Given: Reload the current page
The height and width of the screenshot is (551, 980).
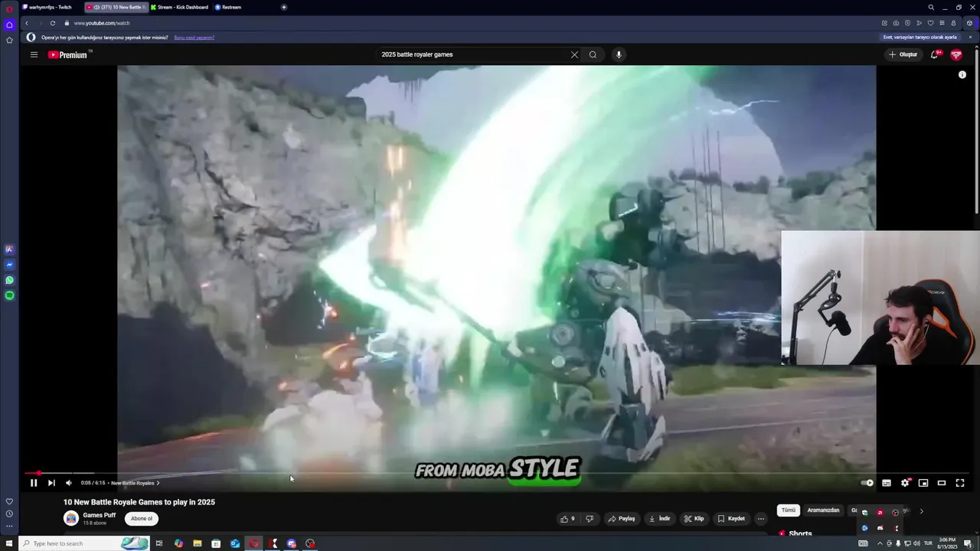Looking at the screenshot, I should coord(53,23).
